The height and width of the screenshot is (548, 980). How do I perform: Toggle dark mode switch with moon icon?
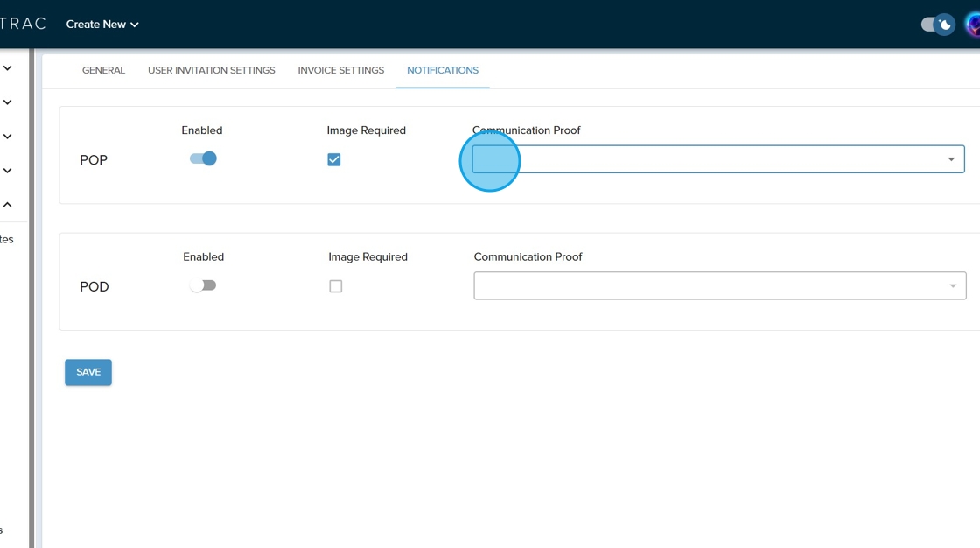point(938,25)
